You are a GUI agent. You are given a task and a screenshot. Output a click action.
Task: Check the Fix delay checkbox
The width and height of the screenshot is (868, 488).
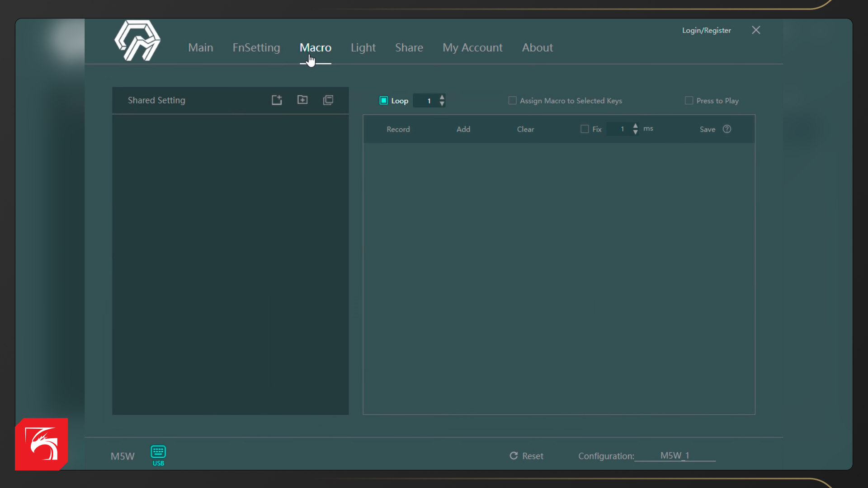pyautogui.click(x=585, y=129)
